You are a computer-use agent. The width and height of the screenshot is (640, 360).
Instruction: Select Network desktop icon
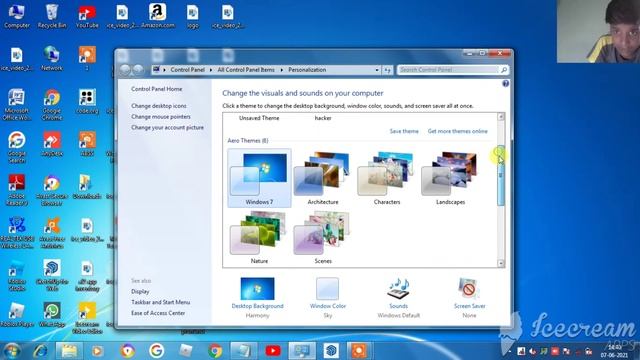pyautogui.click(x=52, y=59)
